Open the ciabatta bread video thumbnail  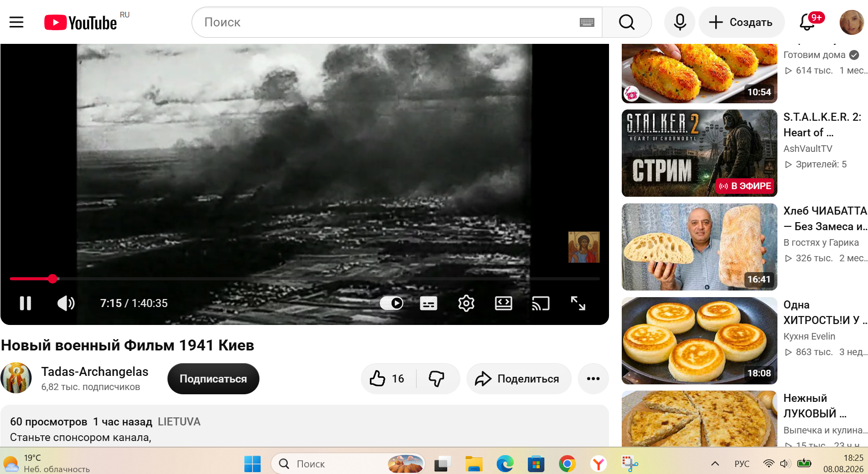pos(700,247)
